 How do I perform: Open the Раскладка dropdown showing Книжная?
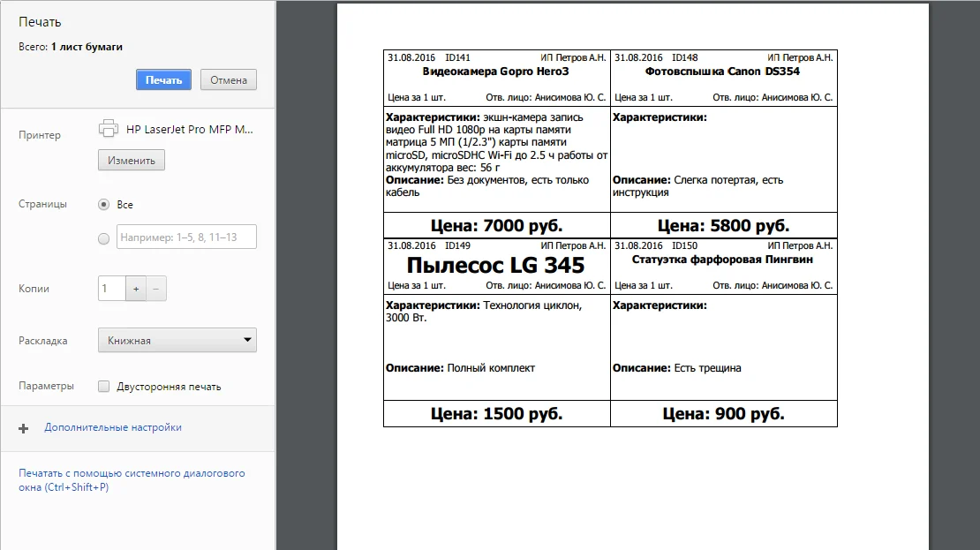tap(177, 340)
